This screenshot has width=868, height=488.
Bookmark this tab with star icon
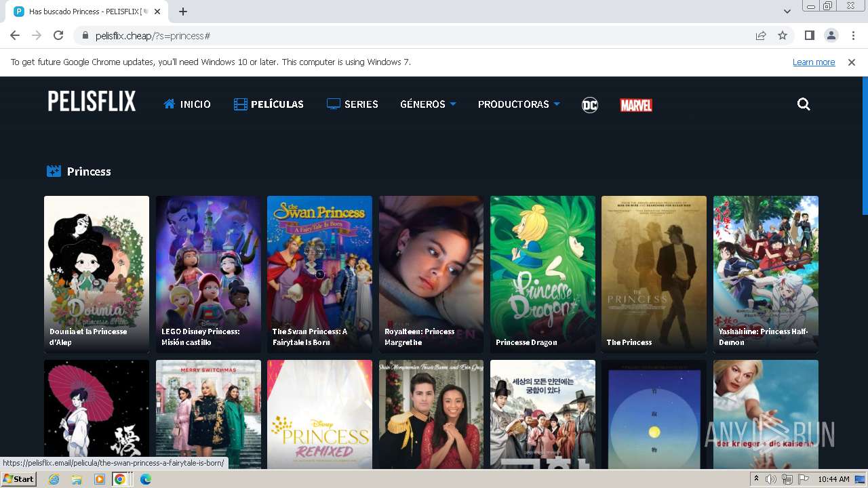[x=783, y=35]
